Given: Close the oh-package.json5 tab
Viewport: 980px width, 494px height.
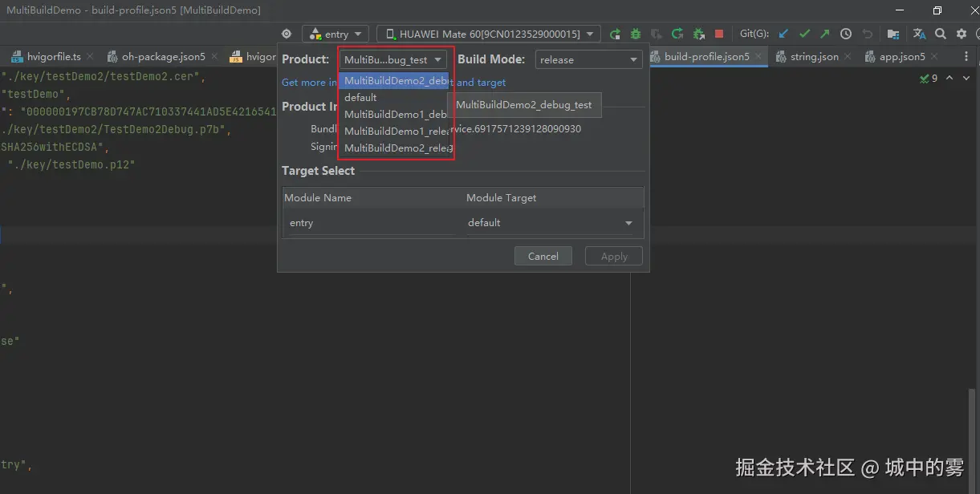Looking at the screenshot, I should [x=214, y=57].
